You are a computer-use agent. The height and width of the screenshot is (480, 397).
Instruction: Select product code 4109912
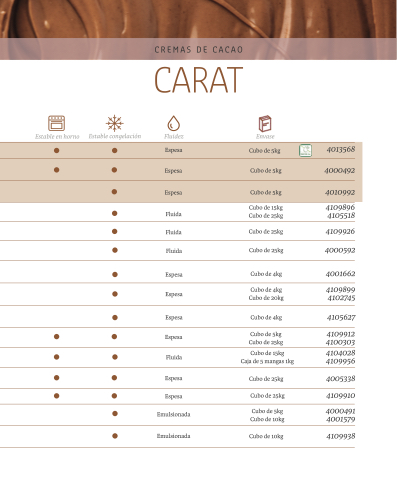pyautogui.click(x=341, y=334)
